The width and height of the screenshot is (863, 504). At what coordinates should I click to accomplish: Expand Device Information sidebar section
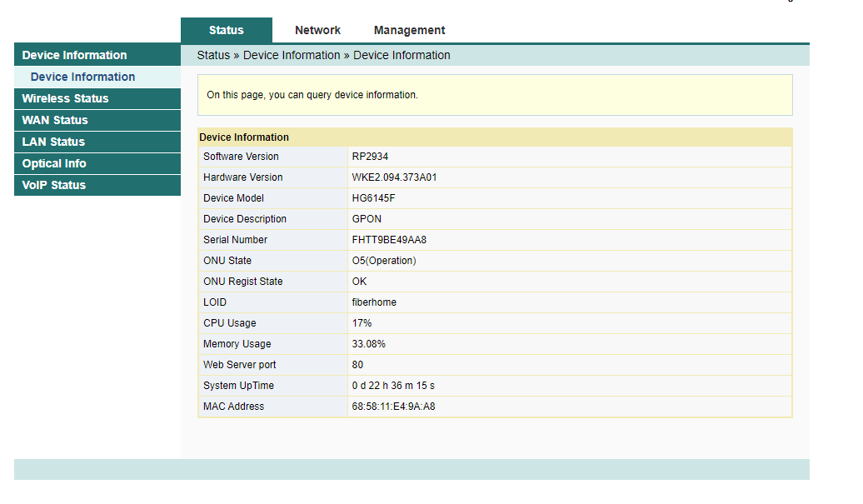pyautogui.click(x=97, y=55)
